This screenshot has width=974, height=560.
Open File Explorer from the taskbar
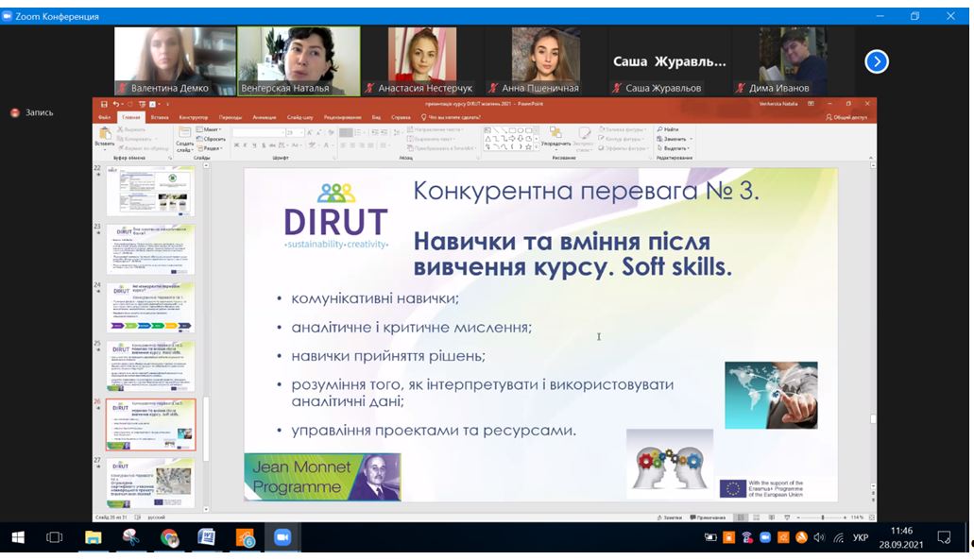click(94, 537)
